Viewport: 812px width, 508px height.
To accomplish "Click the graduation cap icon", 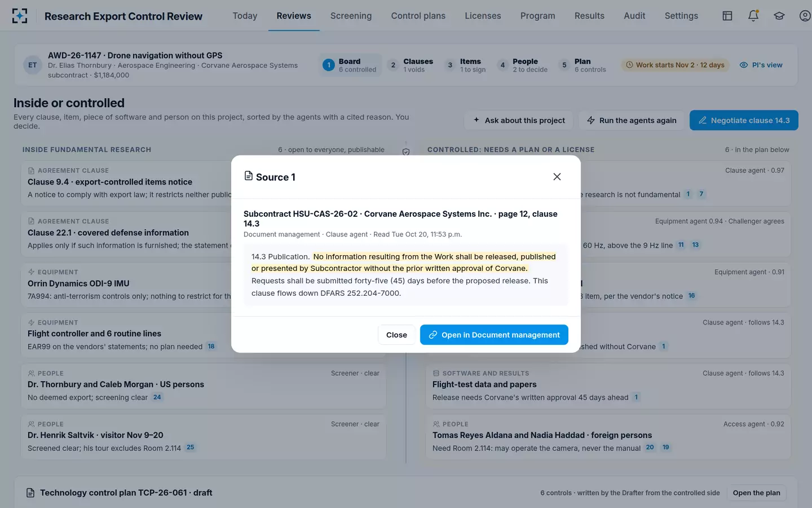I will [779, 16].
